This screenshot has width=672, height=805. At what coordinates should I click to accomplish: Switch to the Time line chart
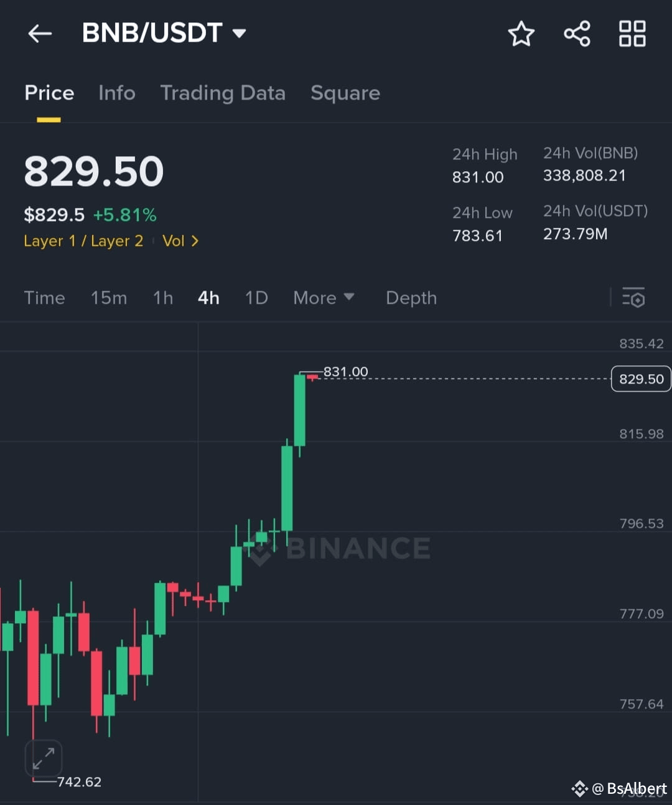[x=44, y=298]
